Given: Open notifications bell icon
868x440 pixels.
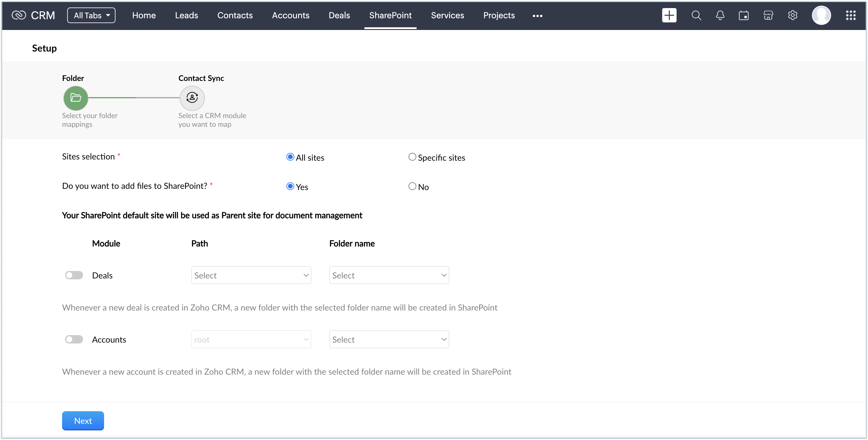Looking at the screenshot, I should point(720,16).
